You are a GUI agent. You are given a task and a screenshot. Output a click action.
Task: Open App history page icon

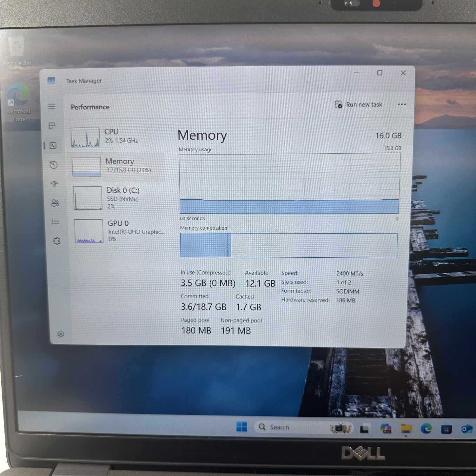(54, 165)
